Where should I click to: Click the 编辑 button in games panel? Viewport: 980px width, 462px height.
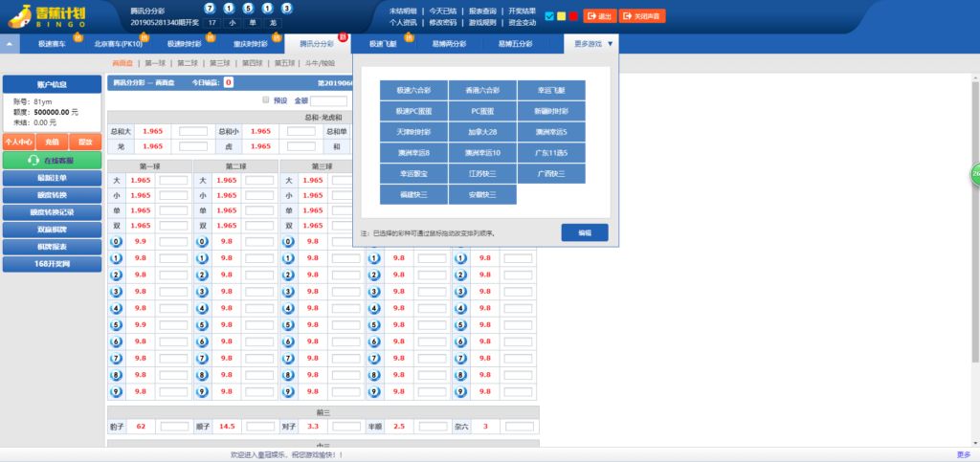click(x=584, y=232)
